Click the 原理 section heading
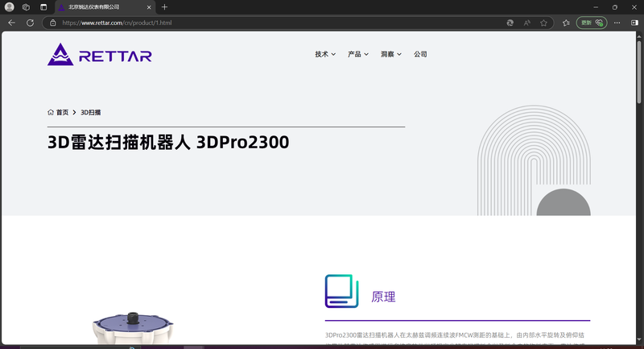 tap(383, 297)
